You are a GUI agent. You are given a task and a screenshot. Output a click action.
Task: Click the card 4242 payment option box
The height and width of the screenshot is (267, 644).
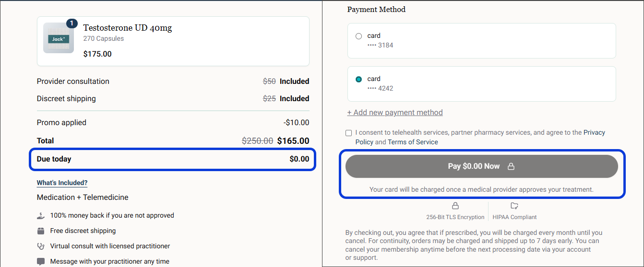pos(482,84)
